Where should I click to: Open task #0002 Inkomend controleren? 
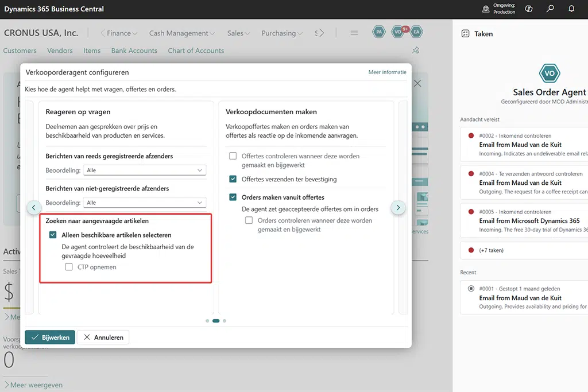click(x=524, y=144)
